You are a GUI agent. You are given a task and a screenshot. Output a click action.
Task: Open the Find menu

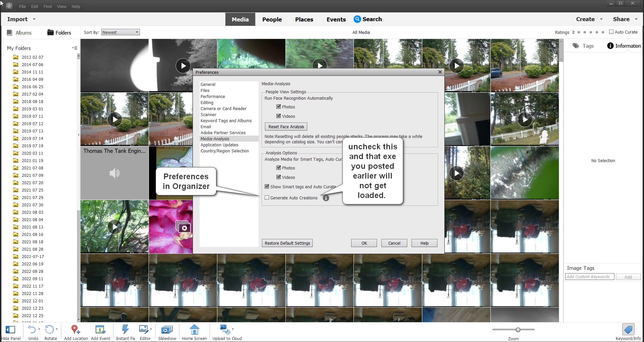[x=48, y=6]
